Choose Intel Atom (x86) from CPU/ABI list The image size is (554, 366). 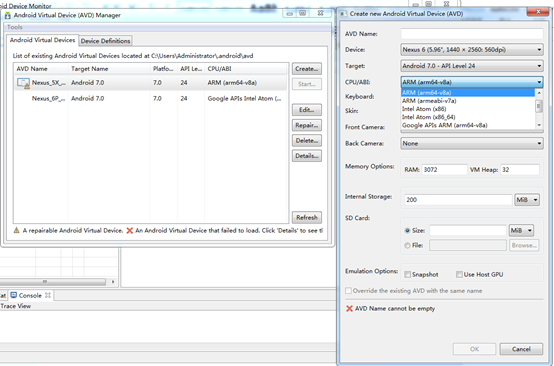coord(468,109)
